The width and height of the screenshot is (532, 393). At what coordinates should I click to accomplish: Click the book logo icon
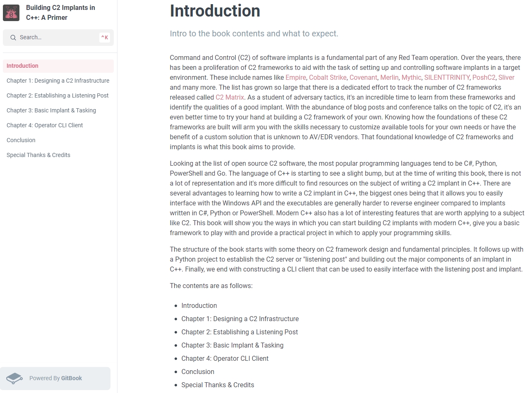(11, 13)
